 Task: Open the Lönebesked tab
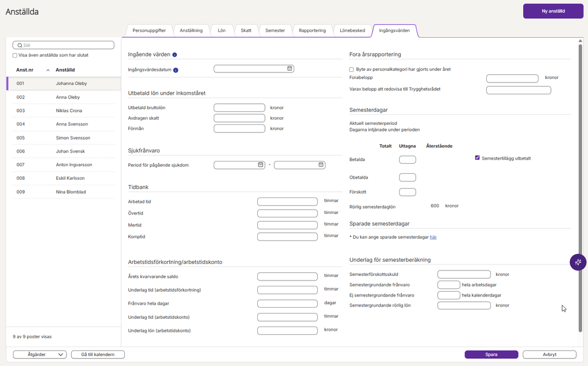click(x=352, y=31)
